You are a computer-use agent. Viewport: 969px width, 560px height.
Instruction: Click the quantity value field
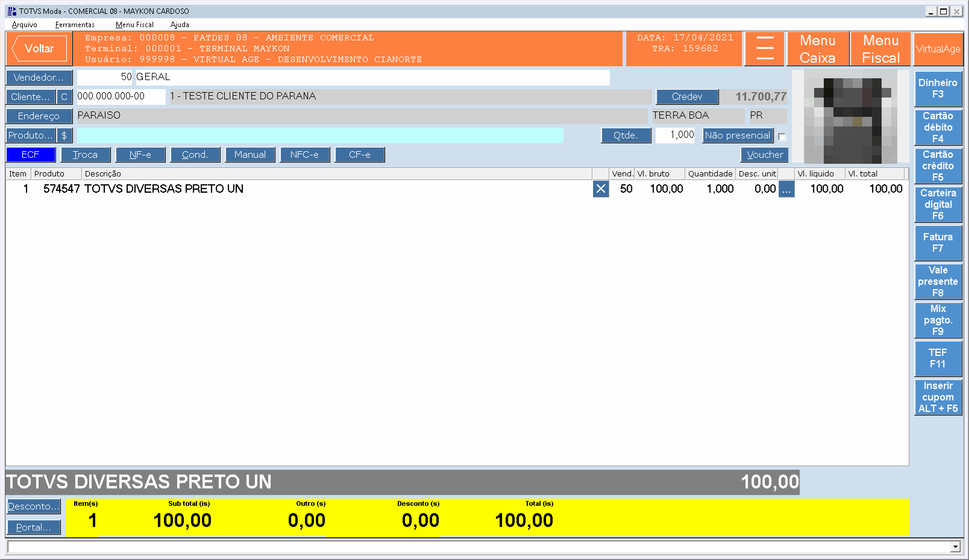(x=675, y=135)
